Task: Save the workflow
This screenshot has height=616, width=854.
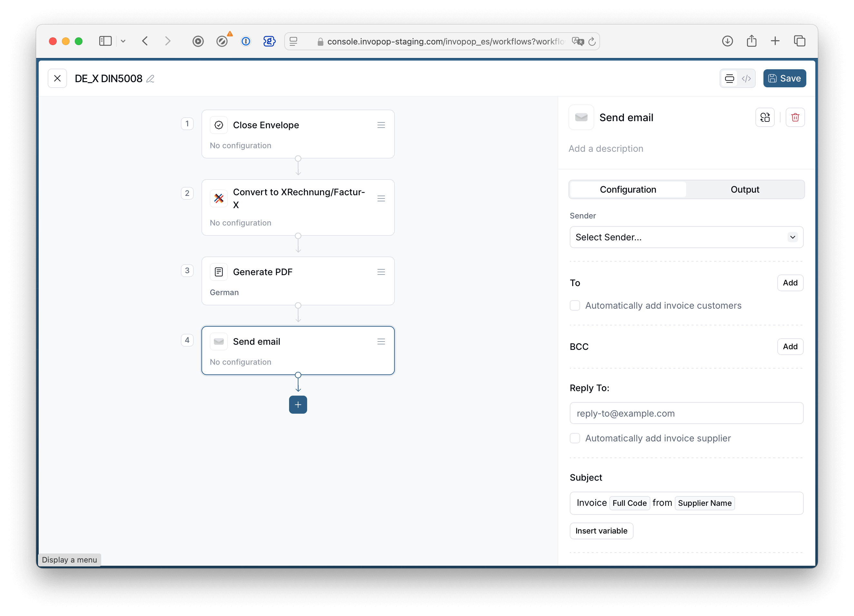Action: point(784,78)
